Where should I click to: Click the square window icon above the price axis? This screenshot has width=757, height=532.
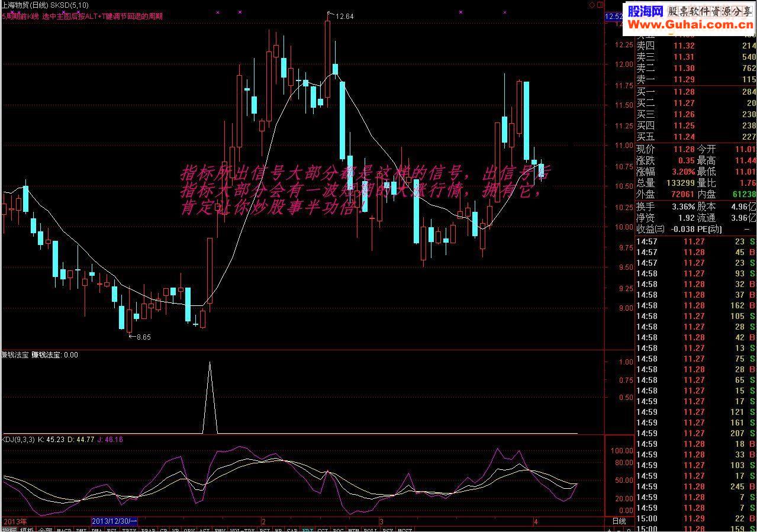tap(600, 5)
